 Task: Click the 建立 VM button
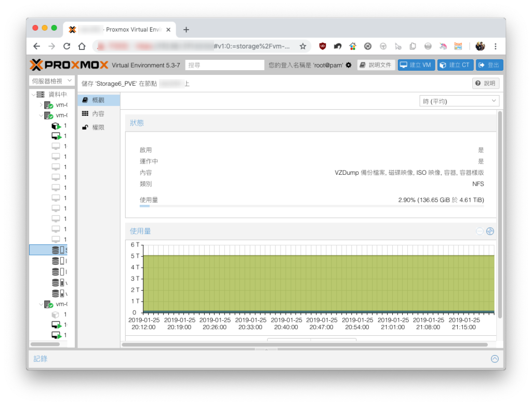(416, 65)
